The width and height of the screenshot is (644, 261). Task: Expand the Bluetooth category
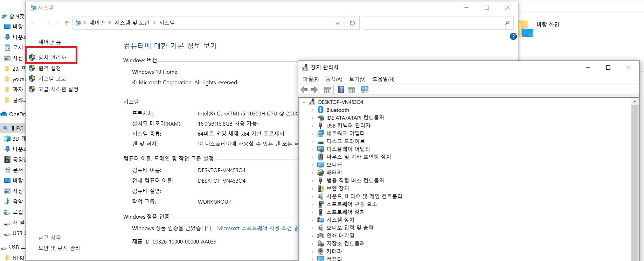coord(312,110)
